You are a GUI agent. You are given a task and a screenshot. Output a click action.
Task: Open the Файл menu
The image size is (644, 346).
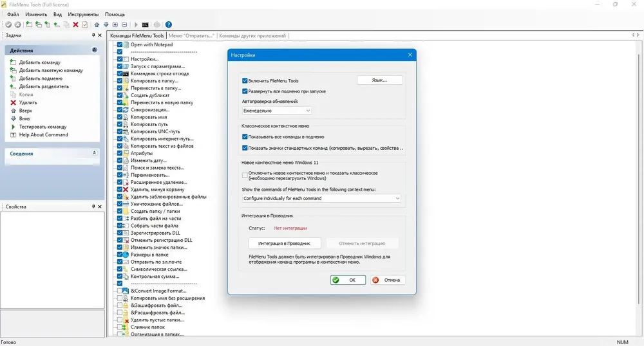[13, 14]
